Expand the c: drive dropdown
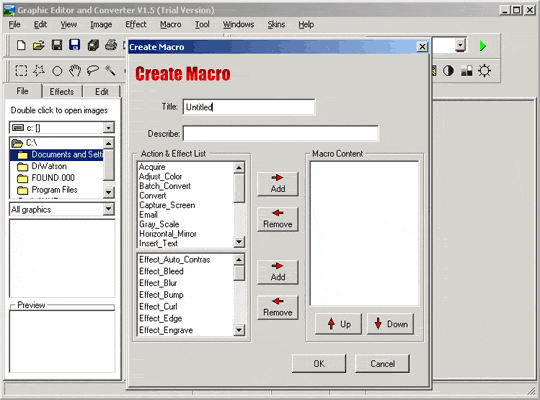Viewport: 540px width, 400px height. (x=108, y=128)
